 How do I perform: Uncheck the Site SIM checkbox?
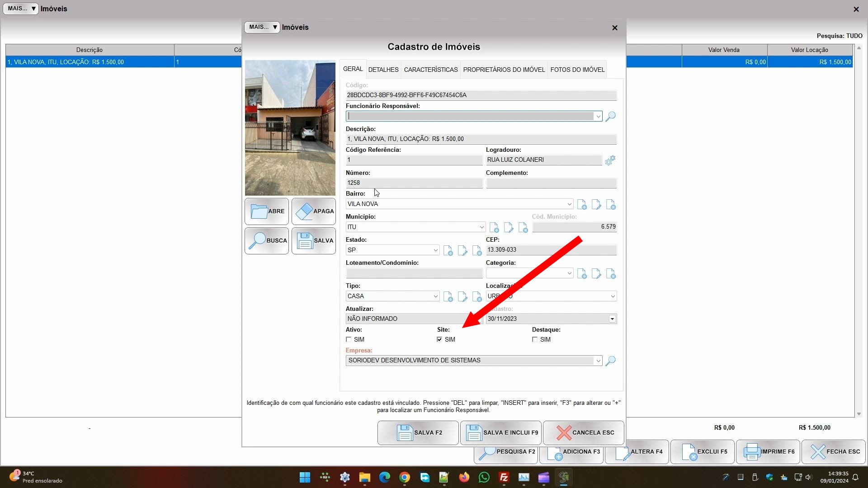coord(439,339)
